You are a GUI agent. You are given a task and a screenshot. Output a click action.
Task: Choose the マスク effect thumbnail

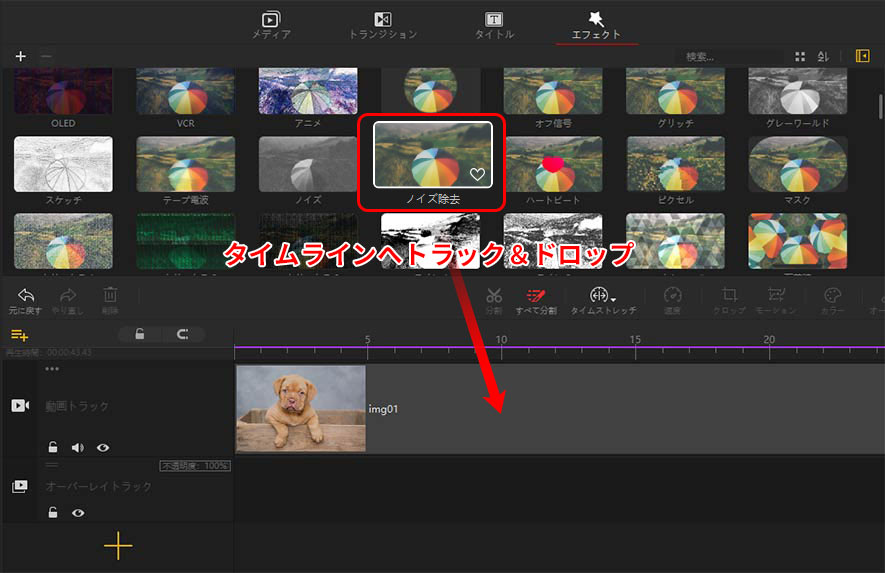798,164
